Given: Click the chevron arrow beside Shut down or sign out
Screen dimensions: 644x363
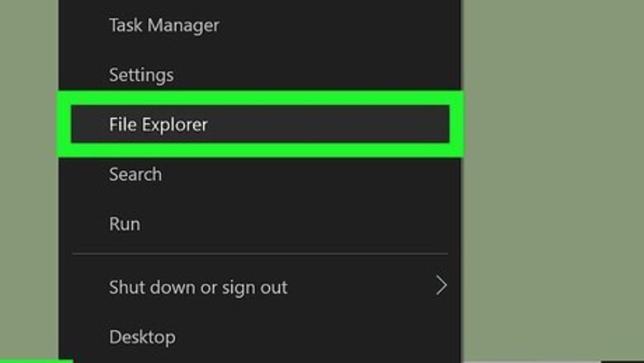Looking at the screenshot, I should click(441, 286).
